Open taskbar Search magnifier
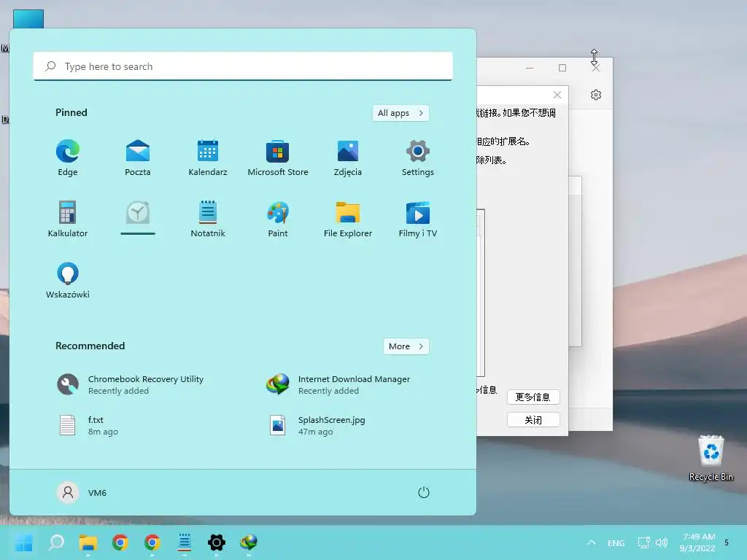This screenshot has height=560, width=747. coord(56,542)
